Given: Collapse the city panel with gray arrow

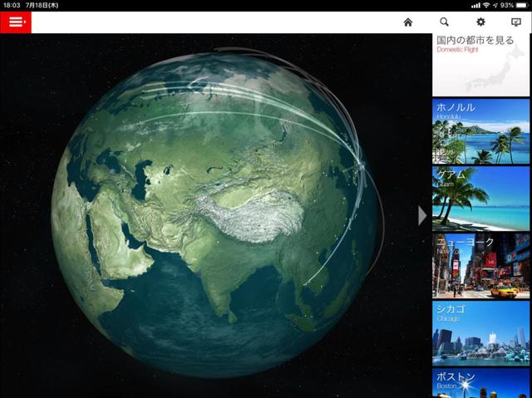Looking at the screenshot, I should click(x=422, y=216).
